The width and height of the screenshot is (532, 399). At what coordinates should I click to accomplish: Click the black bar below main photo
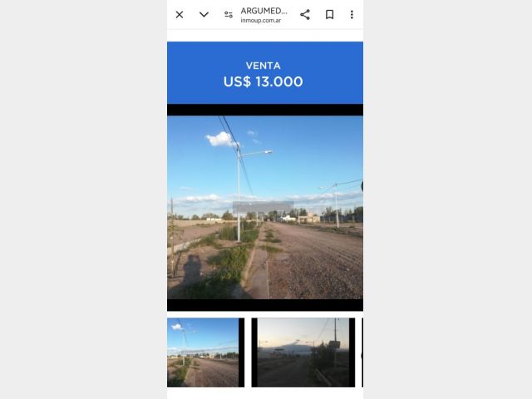click(264, 305)
